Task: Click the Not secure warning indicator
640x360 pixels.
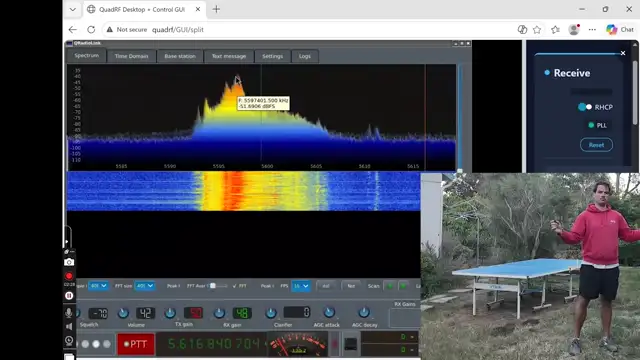Action: pos(127,29)
